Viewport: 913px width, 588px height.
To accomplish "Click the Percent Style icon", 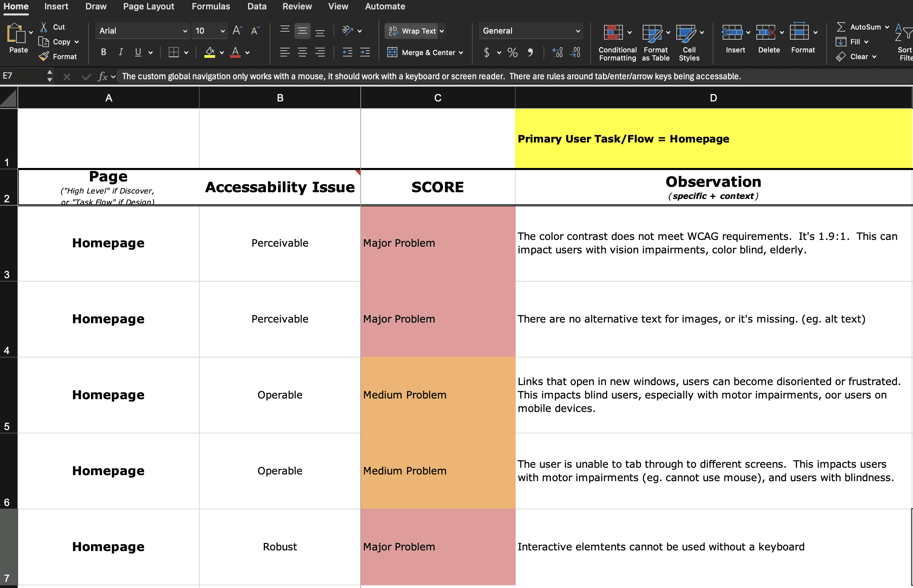I will coord(512,52).
